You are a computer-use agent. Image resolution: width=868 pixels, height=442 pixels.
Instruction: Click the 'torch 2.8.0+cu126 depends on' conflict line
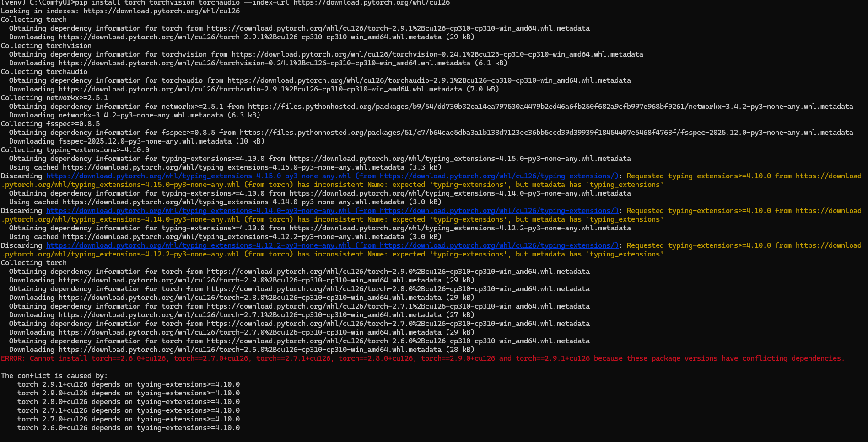(x=128, y=402)
